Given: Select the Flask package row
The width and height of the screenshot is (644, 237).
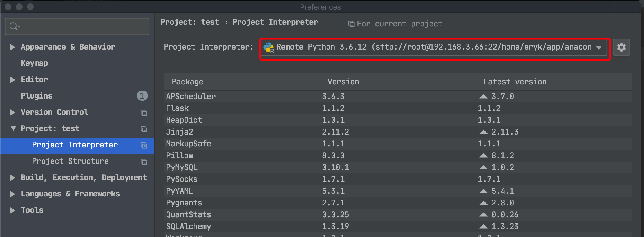Looking at the screenshot, I should tap(398, 108).
